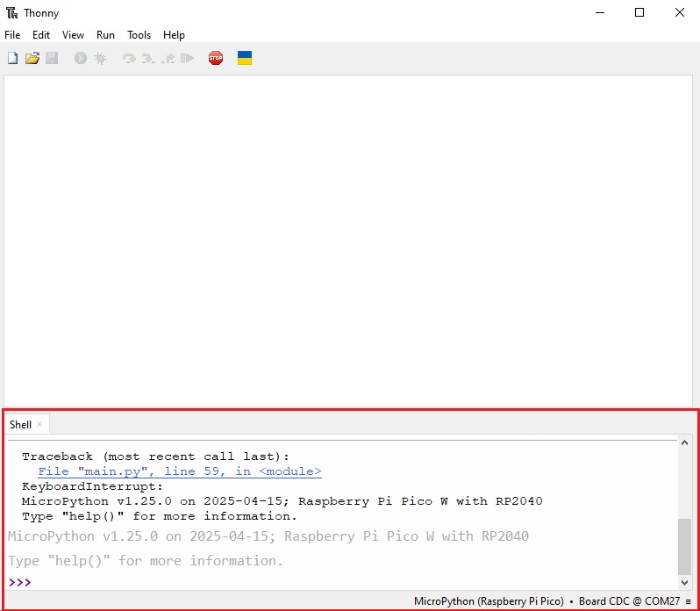This screenshot has height=611, width=700.
Task: Click the Ukraine flag support icon
Action: [245, 58]
